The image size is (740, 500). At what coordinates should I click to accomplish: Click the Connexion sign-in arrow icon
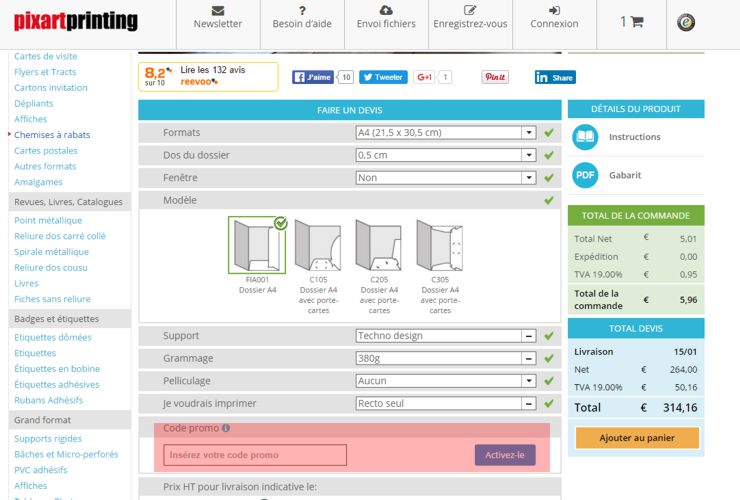point(554,10)
